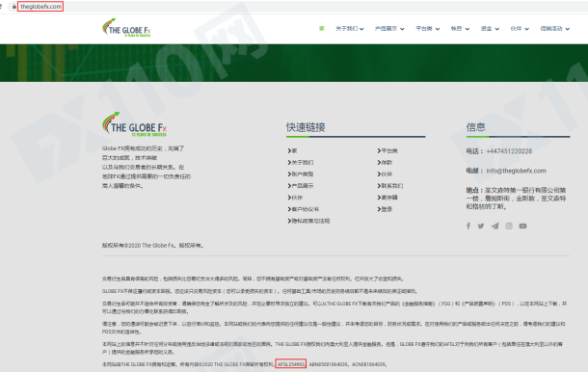The height and width of the screenshot is (372, 588).
Task: Click The Globe Fx logo in footer
Action: coord(134,124)
